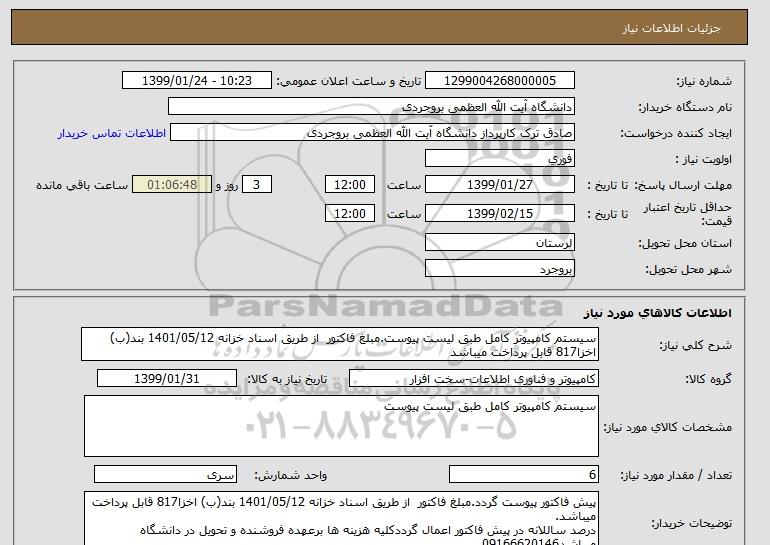Click the price validity time field 12:00
Screen dimensions: 770x545
tap(350, 213)
